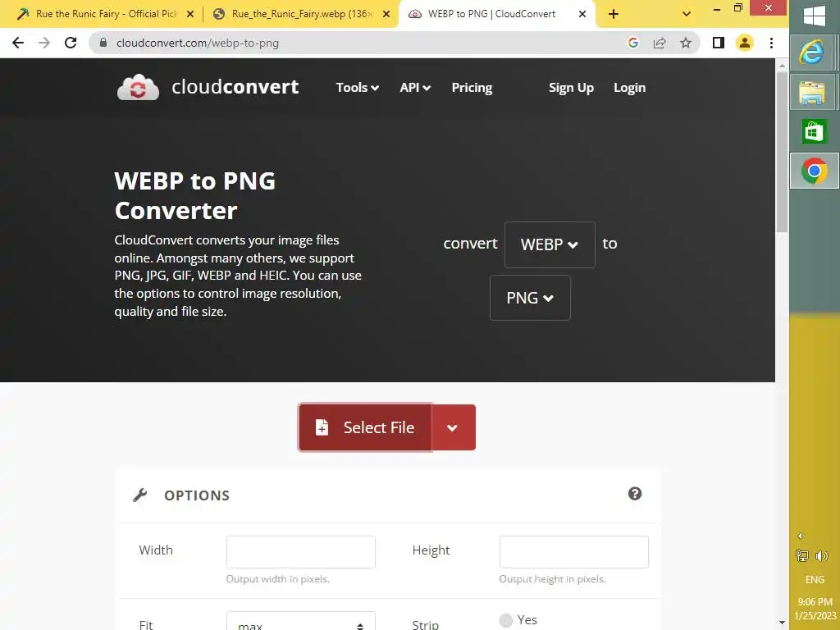
Task: Expand the API menu
Action: [415, 87]
